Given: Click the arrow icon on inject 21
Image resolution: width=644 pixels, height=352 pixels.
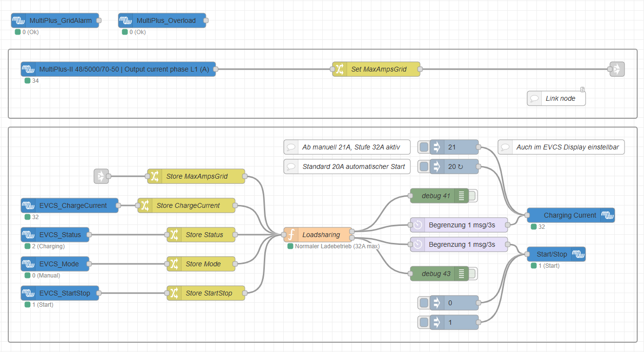Looking at the screenshot, I should click(x=437, y=147).
